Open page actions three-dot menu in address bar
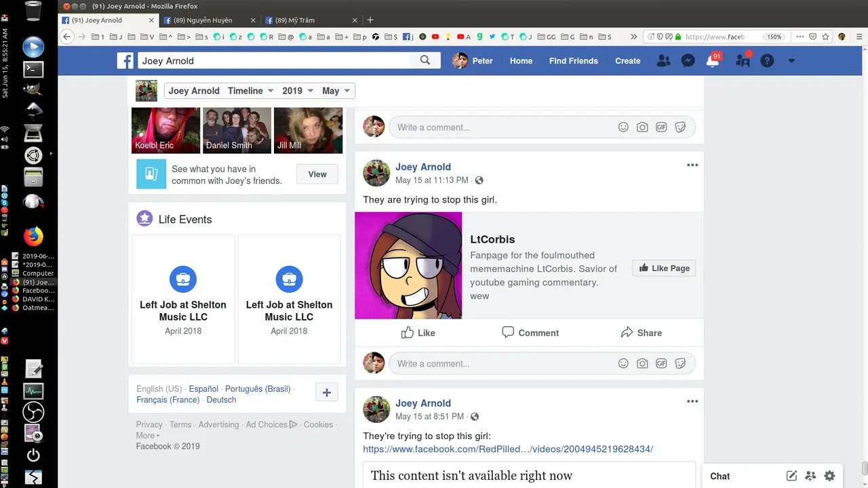The image size is (868, 488). pos(800,37)
